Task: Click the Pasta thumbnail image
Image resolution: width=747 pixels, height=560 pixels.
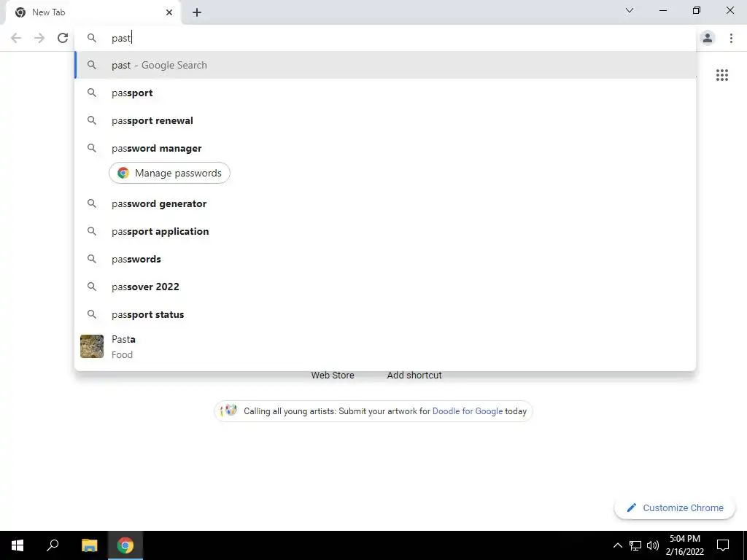Action: tap(92, 346)
